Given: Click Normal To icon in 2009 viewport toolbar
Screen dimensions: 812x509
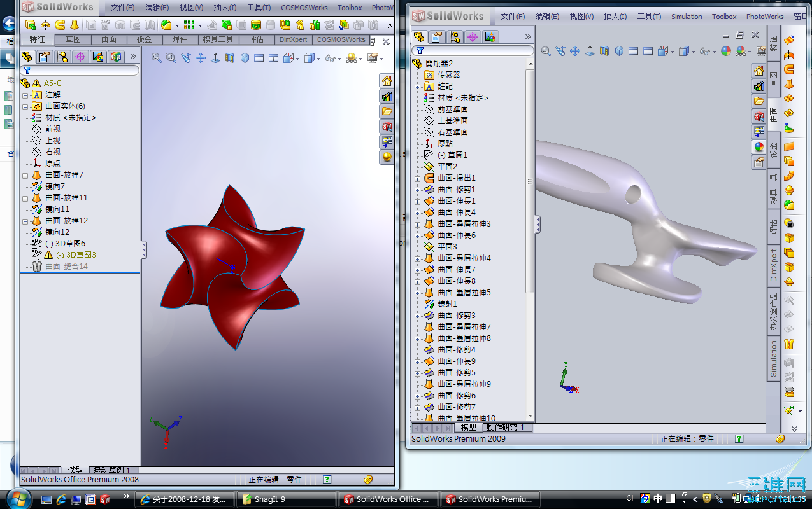Looking at the screenshot, I should click(590, 51).
